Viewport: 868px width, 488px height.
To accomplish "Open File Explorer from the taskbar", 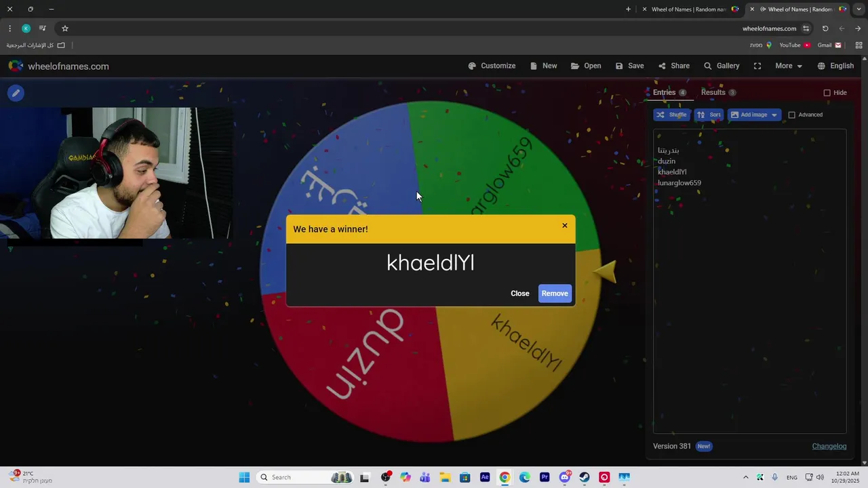I will coord(445,477).
